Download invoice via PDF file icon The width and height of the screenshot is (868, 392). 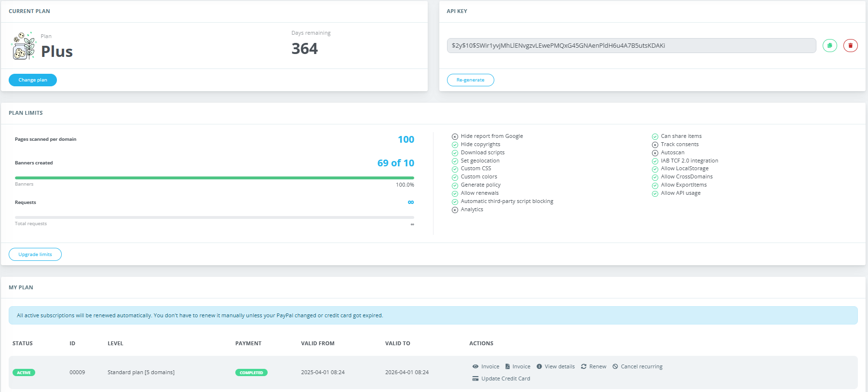pos(507,366)
